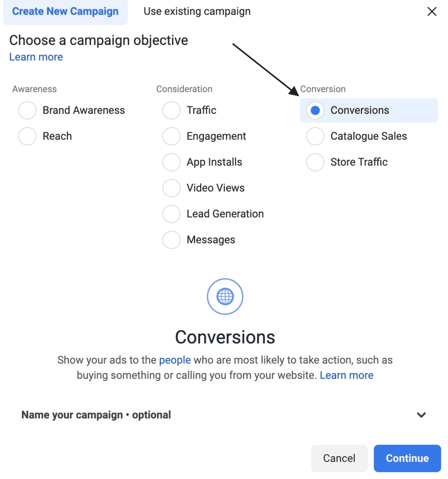This screenshot has width=448, height=479.
Task: Open the Create New Campaign tab
Action: 65,12
